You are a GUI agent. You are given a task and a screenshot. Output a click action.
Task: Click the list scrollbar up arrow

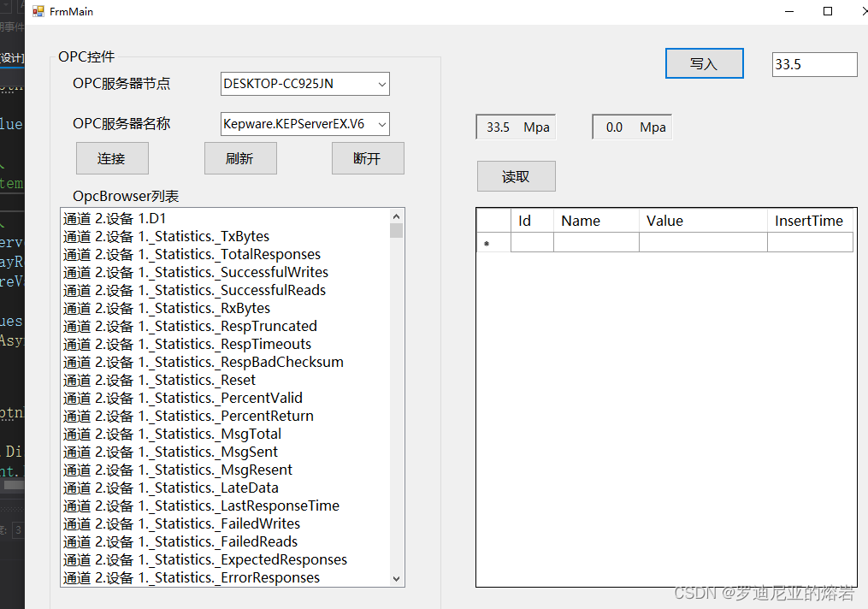click(x=396, y=216)
